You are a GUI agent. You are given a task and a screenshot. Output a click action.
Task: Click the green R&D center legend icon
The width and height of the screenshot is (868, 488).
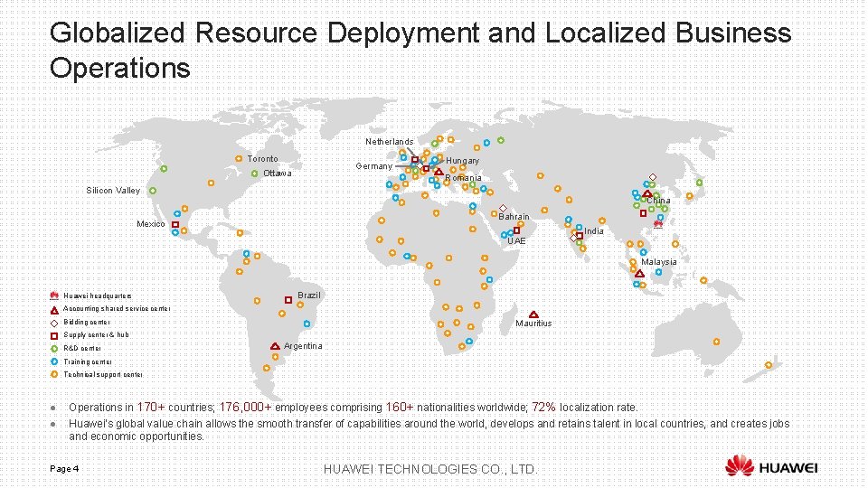click(x=54, y=349)
